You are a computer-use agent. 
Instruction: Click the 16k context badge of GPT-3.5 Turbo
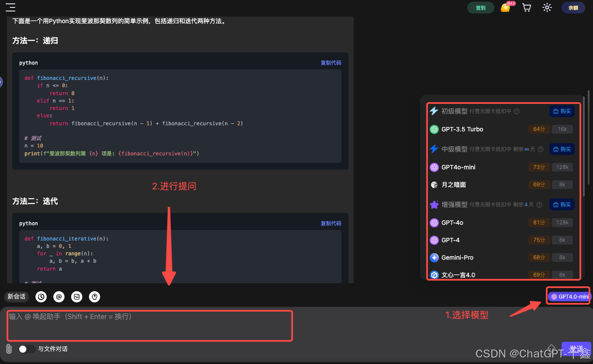562,129
